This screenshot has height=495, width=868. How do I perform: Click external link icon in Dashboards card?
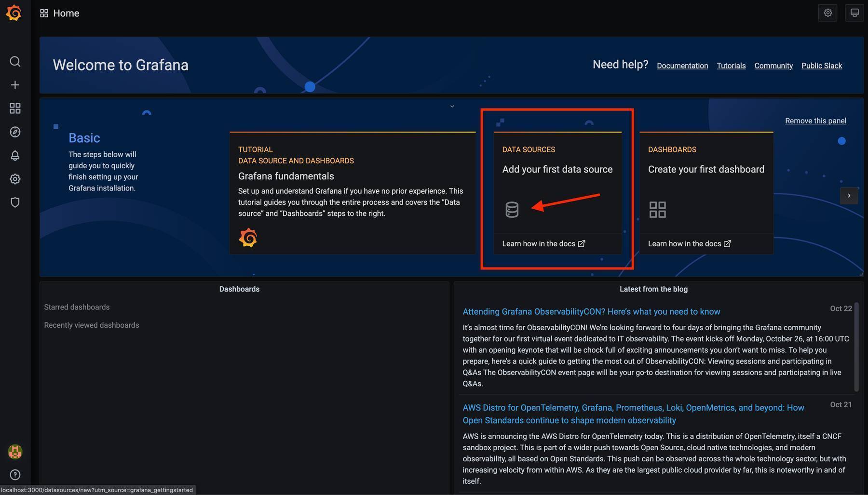pyautogui.click(x=727, y=244)
